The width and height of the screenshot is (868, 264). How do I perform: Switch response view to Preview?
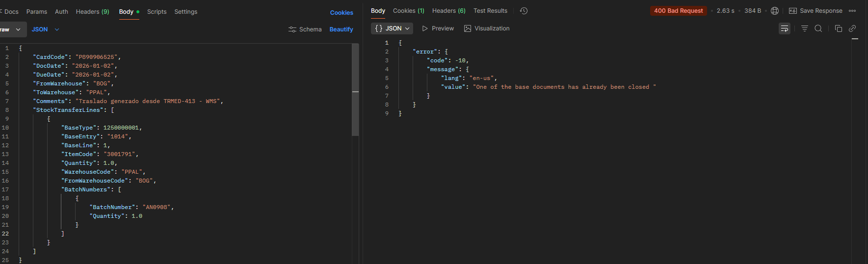pos(438,28)
